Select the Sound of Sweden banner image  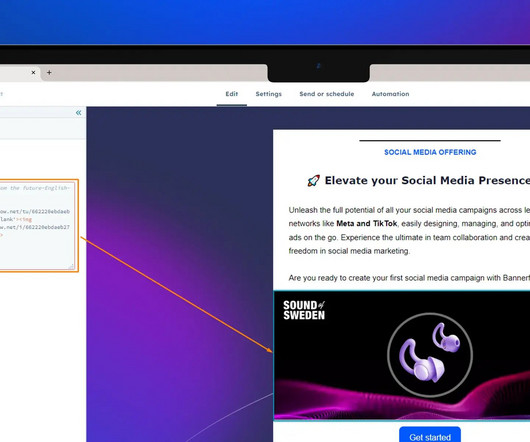(402, 355)
